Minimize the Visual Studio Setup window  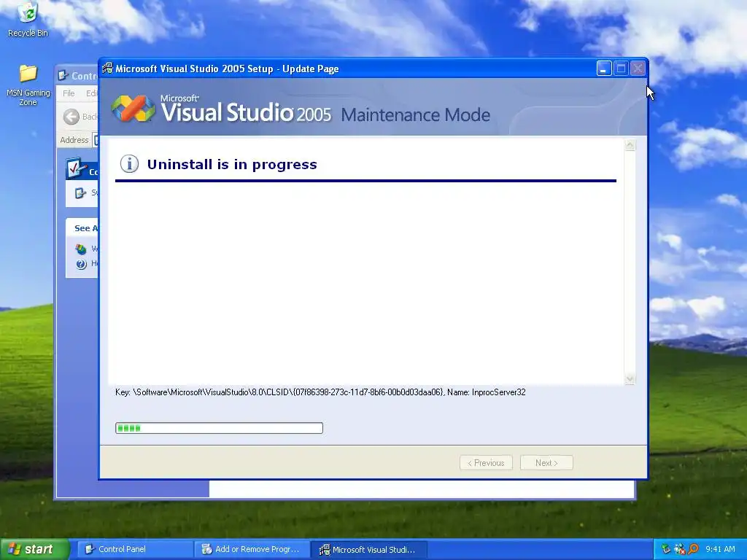tap(604, 69)
